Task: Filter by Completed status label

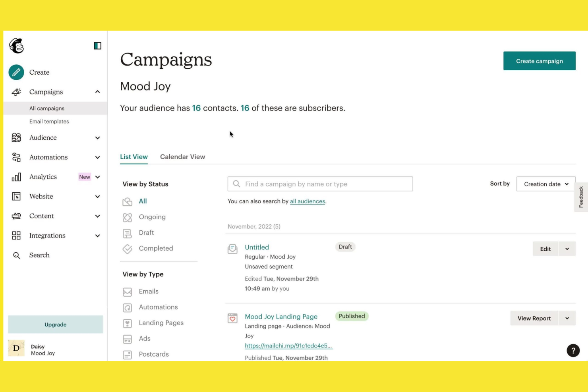Action: [x=156, y=248]
